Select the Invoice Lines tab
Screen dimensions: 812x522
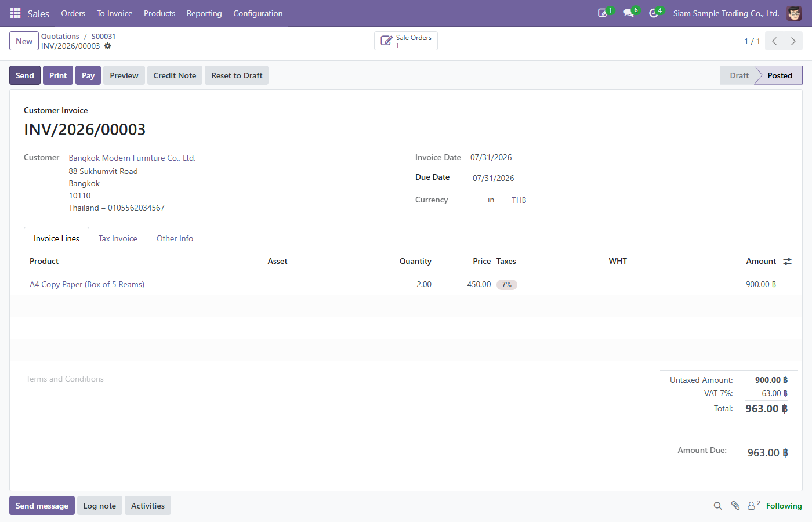[x=56, y=238]
